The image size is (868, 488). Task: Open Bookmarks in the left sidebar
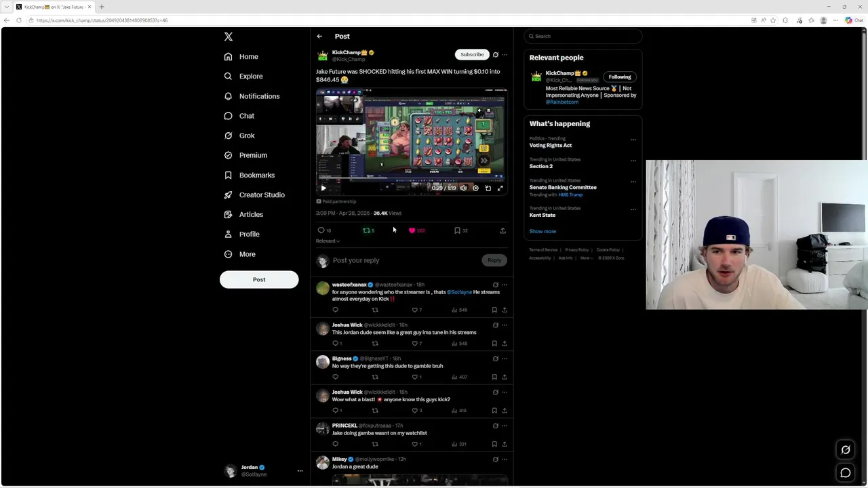point(250,175)
